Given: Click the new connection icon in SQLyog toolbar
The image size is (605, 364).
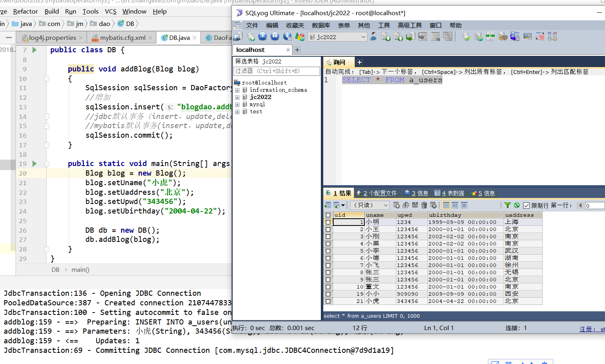Looking at the screenshot, I should (x=238, y=36).
